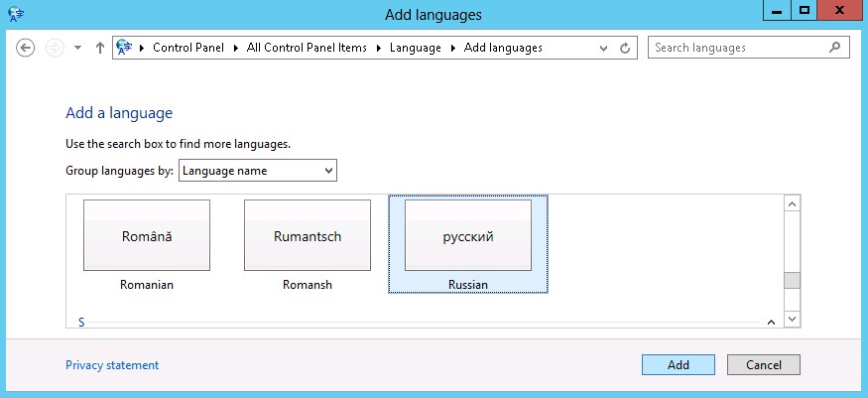
Task: Collapse the S language group
Action: (771, 322)
